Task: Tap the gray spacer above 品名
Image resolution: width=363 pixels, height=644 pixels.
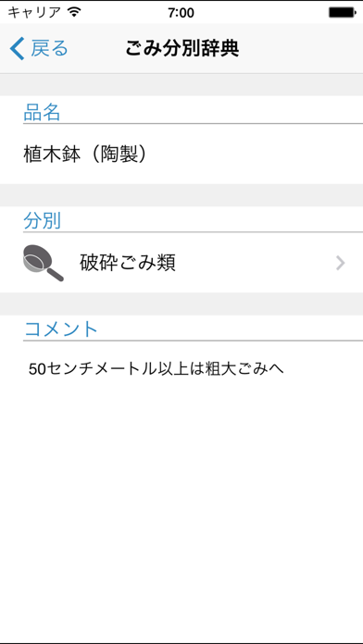Action: (181, 85)
